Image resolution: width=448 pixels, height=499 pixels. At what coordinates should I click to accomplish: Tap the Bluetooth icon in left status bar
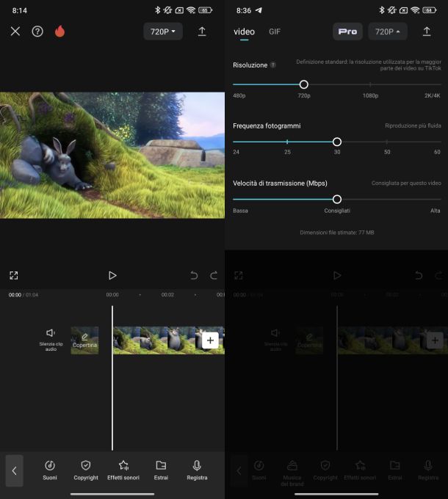pyautogui.click(x=157, y=10)
